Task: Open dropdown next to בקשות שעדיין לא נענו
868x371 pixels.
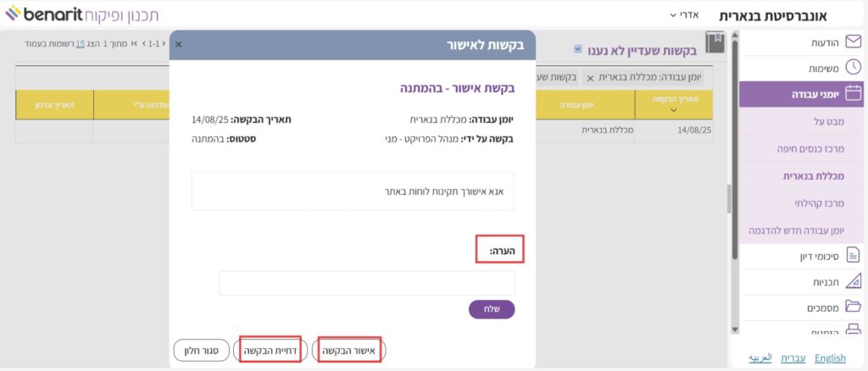Action: pyautogui.click(x=578, y=49)
